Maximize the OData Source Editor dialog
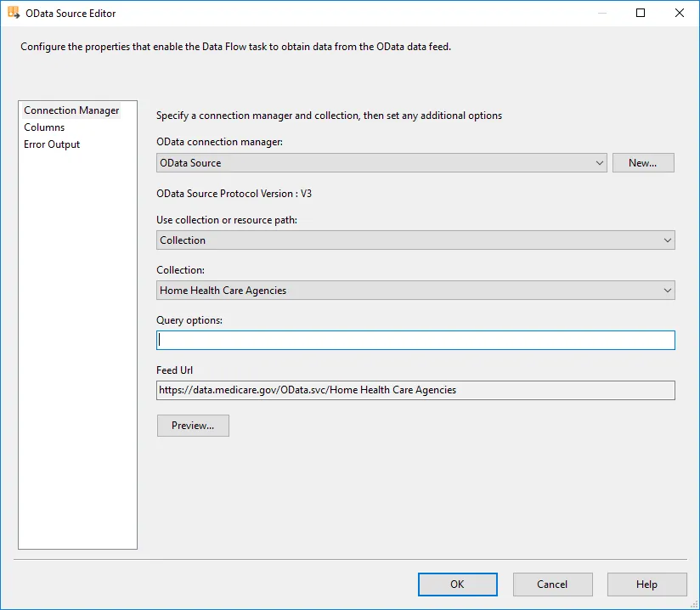 pos(641,14)
